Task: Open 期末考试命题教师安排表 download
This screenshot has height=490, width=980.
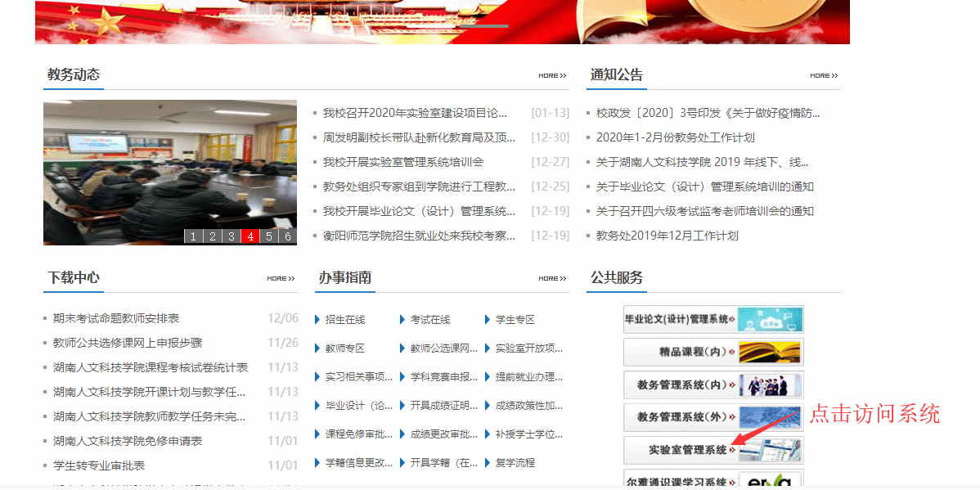Action: pyautogui.click(x=116, y=318)
